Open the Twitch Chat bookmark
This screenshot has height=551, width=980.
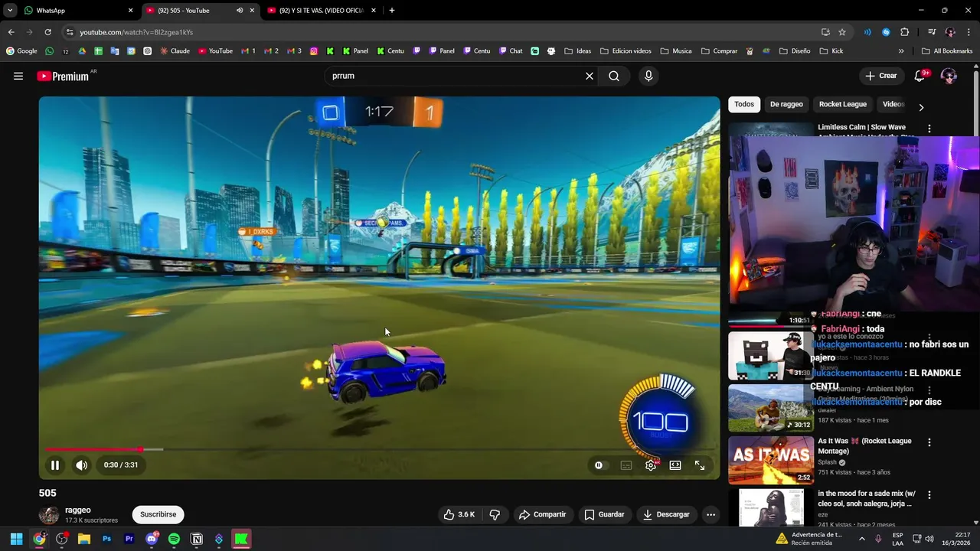511,51
